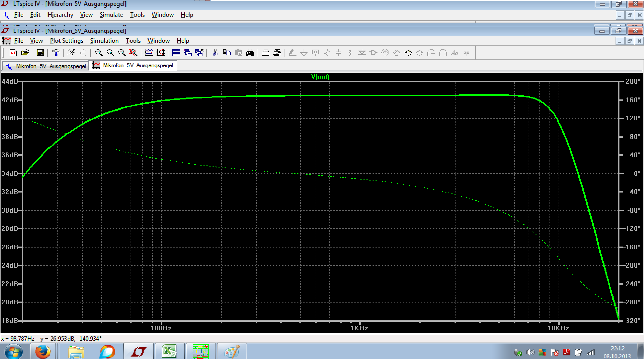Screen dimensions: 644x359
Task: Click the 10KHz frequency axis label
Action: pyautogui.click(x=558, y=328)
